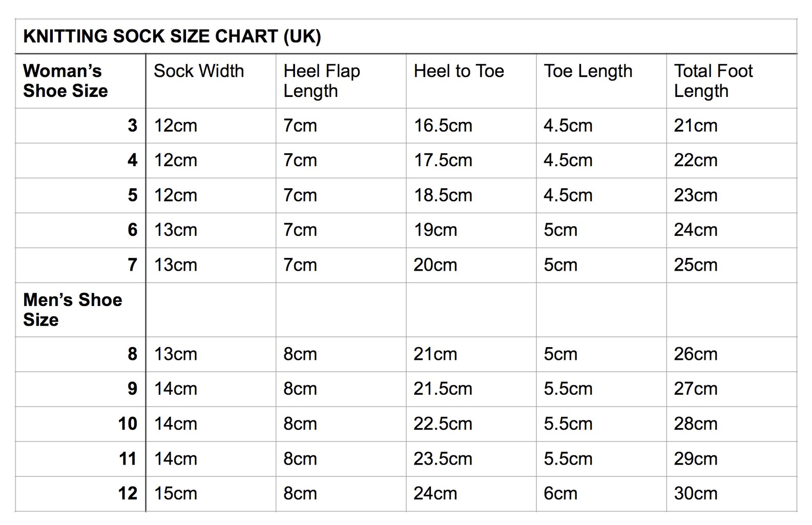
Task: Select the 15cm Sock Width cell
Action: tap(175, 494)
